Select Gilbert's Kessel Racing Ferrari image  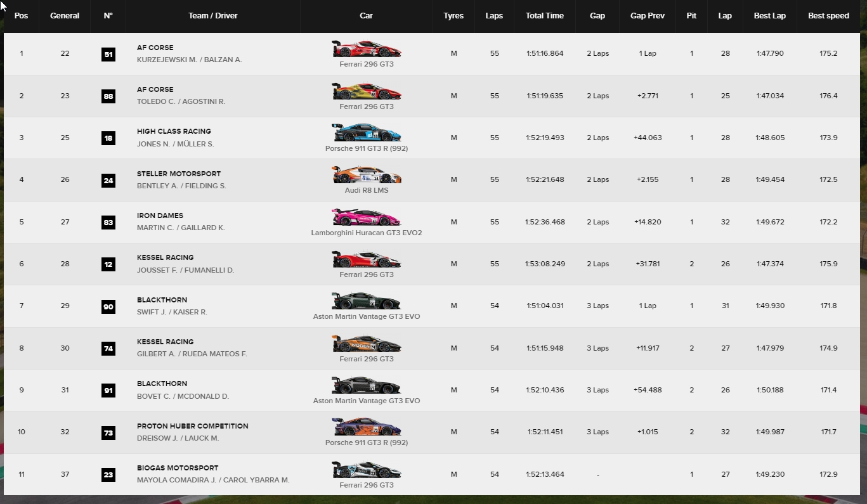tap(367, 344)
